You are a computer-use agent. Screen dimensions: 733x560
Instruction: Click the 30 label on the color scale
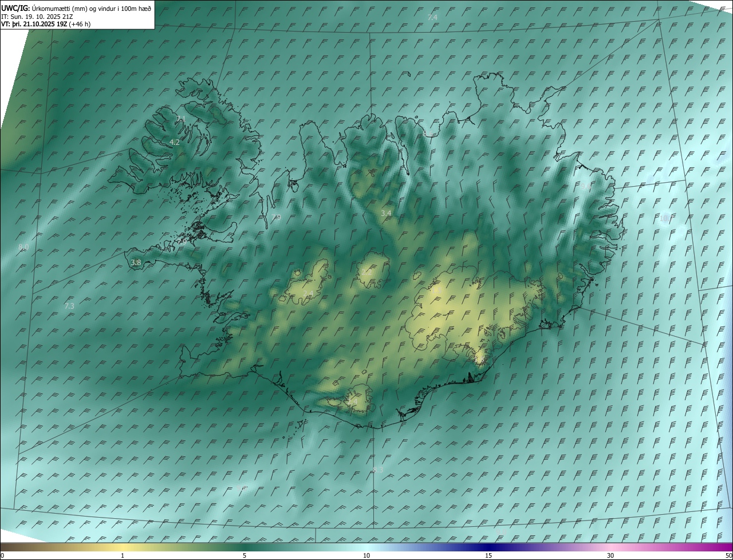(610, 555)
